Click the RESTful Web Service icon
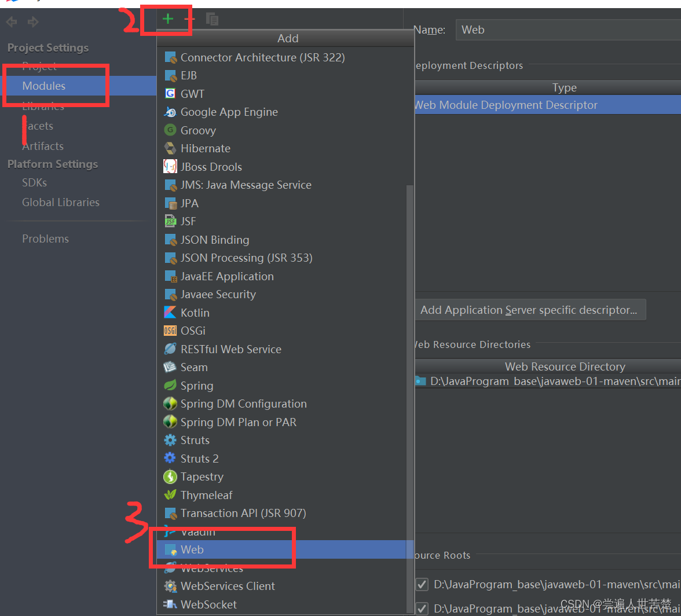The width and height of the screenshot is (681, 616). (170, 349)
